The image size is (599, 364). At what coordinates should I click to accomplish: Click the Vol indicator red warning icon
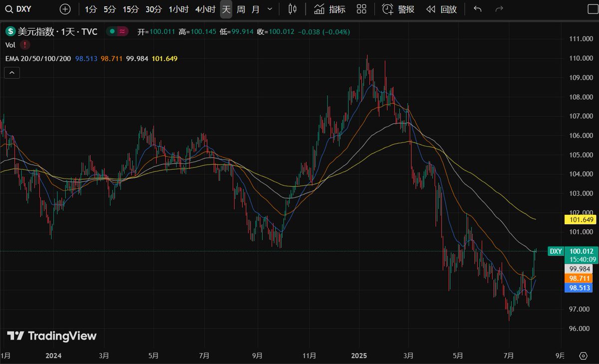24,45
